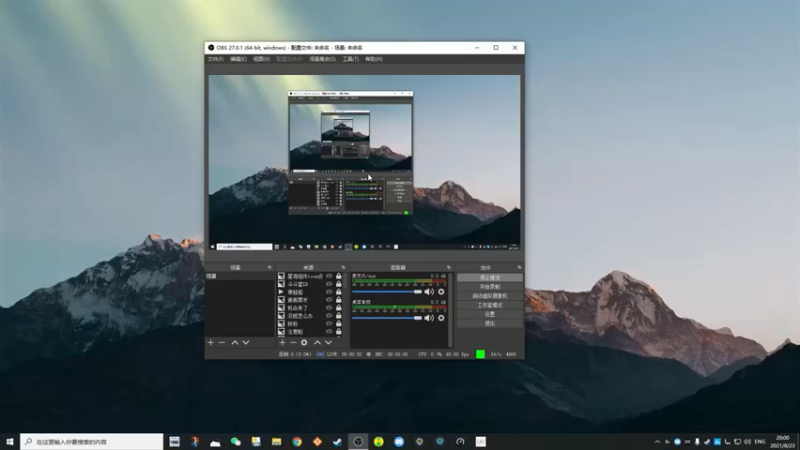Screen dimensions: 800x450
Task: Remove the selected source with the Sources minus icon
Action: [x=293, y=342]
